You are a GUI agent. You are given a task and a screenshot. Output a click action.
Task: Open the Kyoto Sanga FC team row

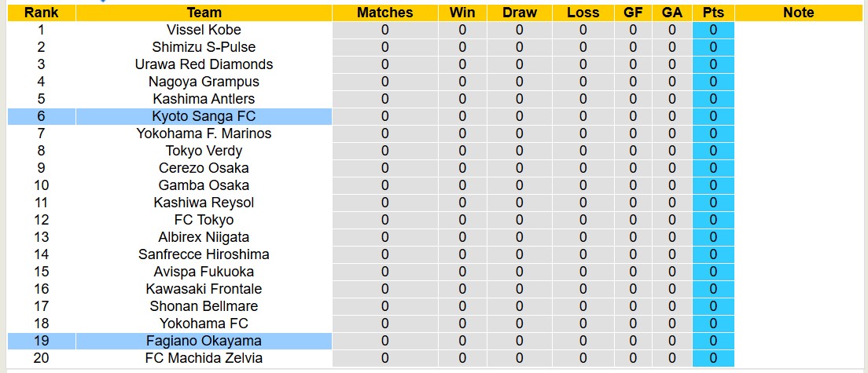(204, 116)
